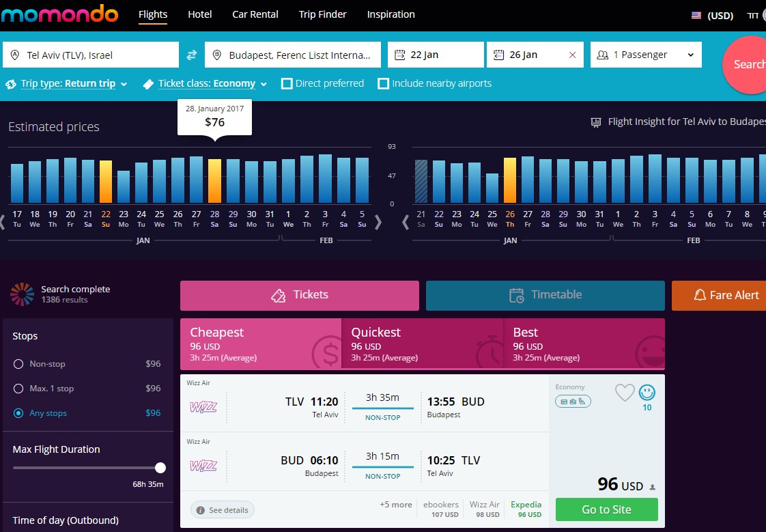Screen dimensions: 766x532
Task: Open the Expedia 96 USD offer
Action: coord(526,509)
